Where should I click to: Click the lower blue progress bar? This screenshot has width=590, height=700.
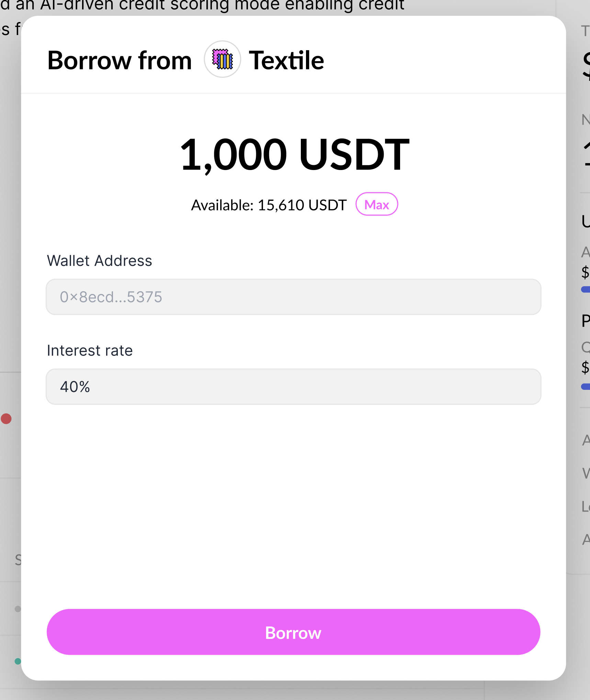pyautogui.click(x=586, y=387)
